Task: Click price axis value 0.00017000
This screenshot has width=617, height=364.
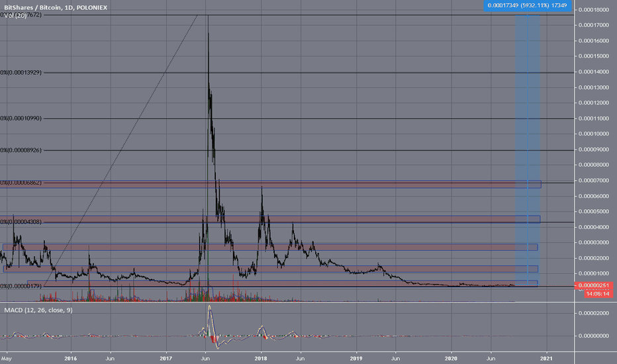Action: coord(594,24)
